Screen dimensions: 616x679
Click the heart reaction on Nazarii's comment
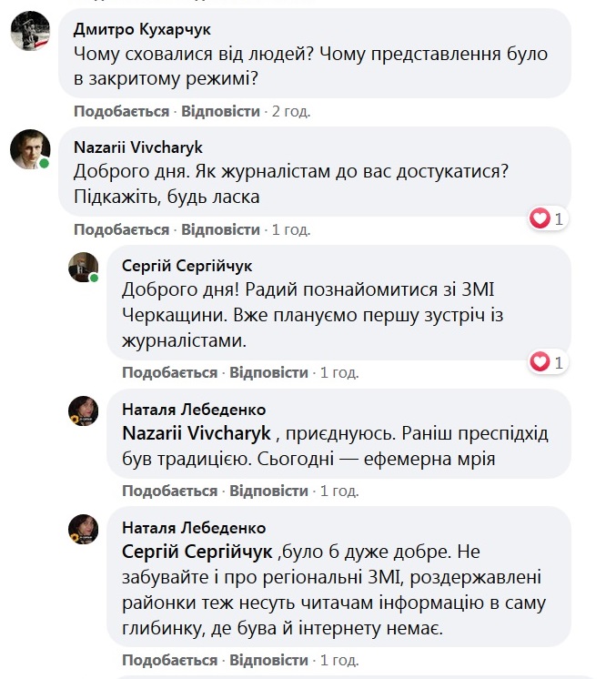pos(540,218)
